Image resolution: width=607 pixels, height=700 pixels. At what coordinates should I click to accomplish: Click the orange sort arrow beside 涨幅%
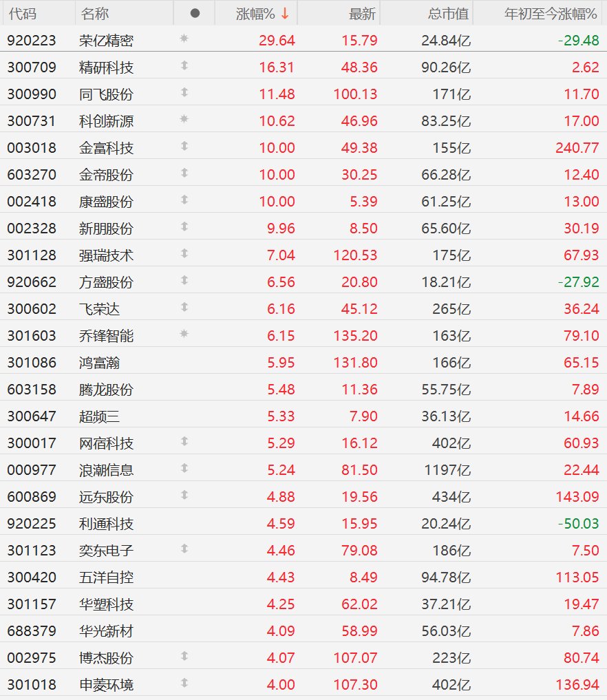[285, 14]
